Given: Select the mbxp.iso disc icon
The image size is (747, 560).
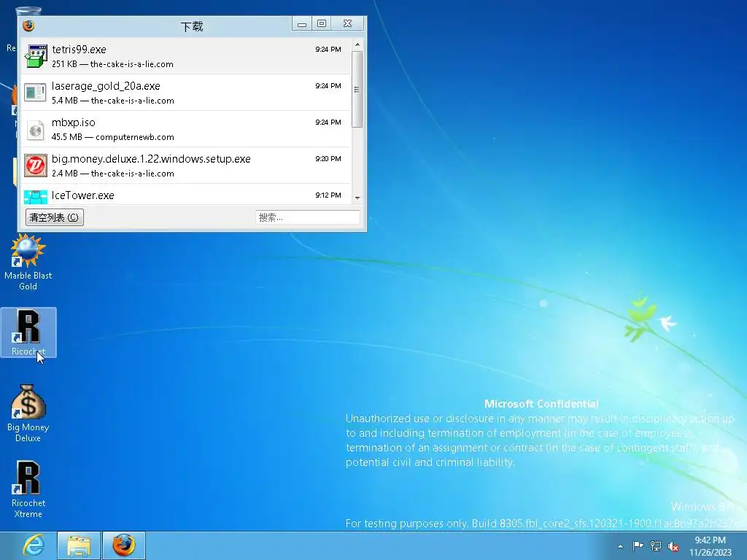Looking at the screenshot, I should (x=36, y=130).
